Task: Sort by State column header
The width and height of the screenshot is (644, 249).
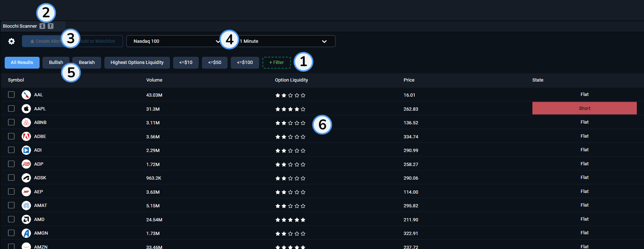Action: 538,80
